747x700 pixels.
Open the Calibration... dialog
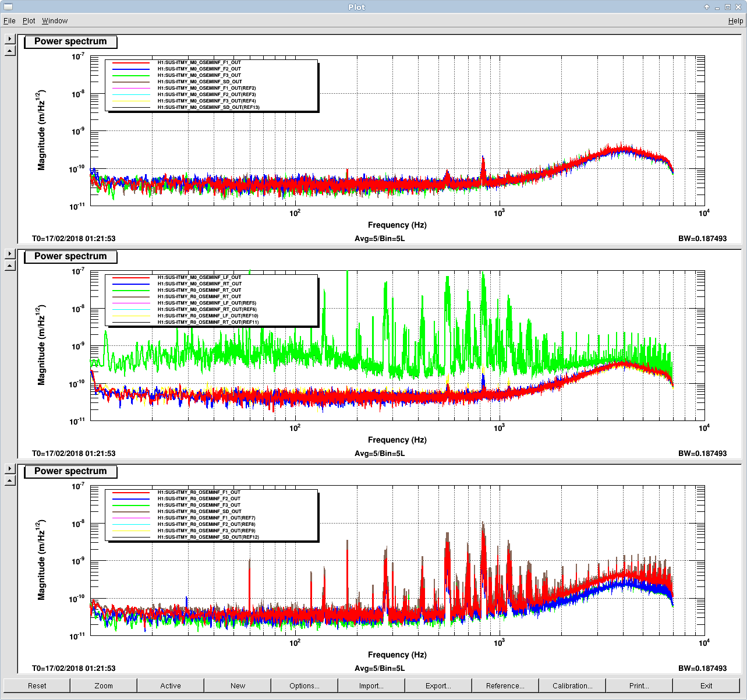coord(572,685)
